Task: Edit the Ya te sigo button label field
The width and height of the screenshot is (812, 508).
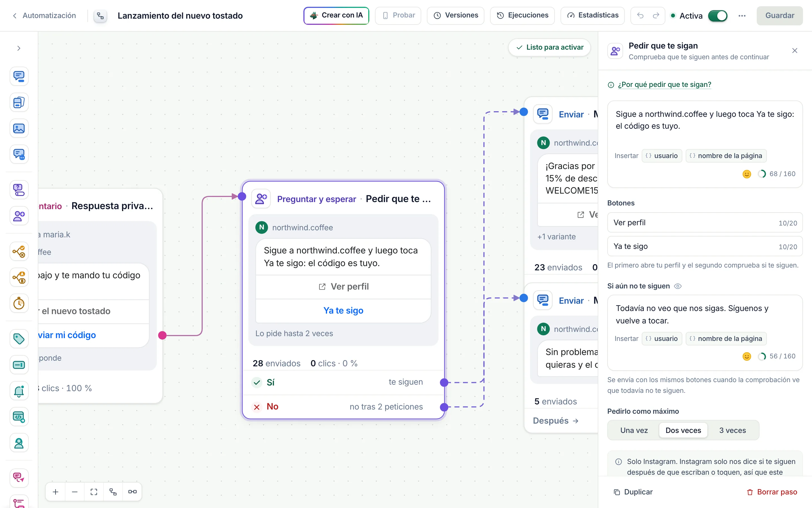Action: pos(705,246)
